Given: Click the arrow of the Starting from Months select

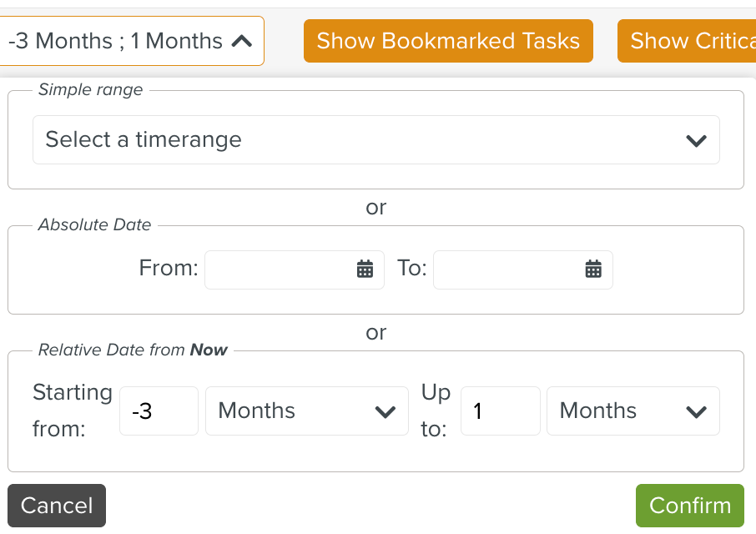Looking at the screenshot, I should click(x=385, y=411).
